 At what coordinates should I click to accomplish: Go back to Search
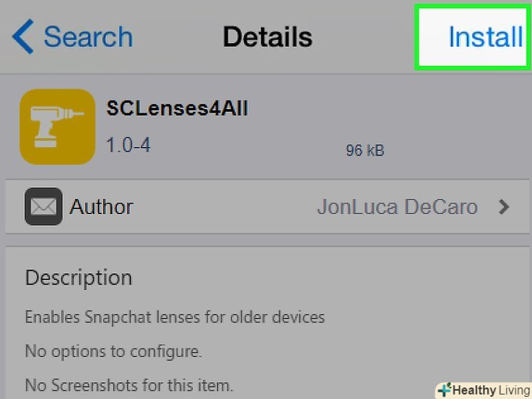click(x=88, y=37)
